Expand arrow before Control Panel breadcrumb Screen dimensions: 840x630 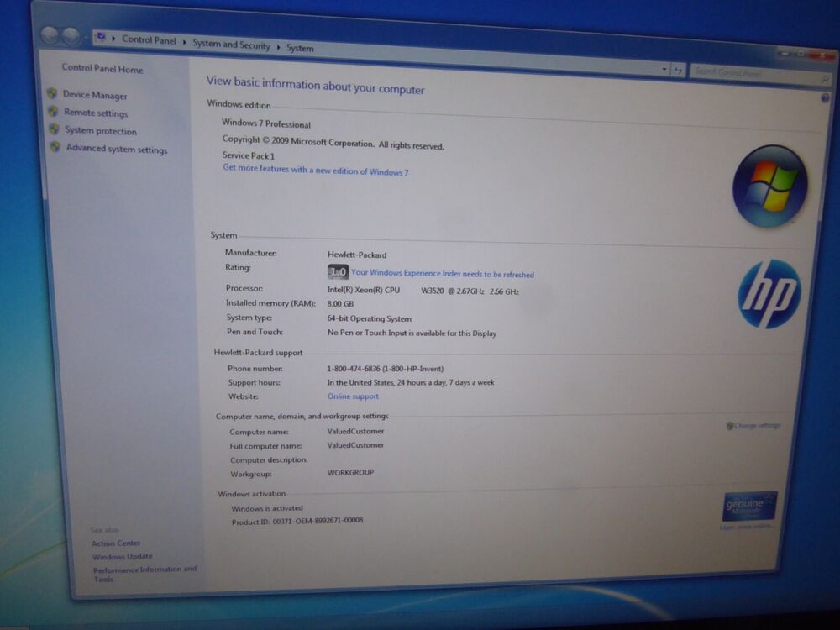[113, 39]
